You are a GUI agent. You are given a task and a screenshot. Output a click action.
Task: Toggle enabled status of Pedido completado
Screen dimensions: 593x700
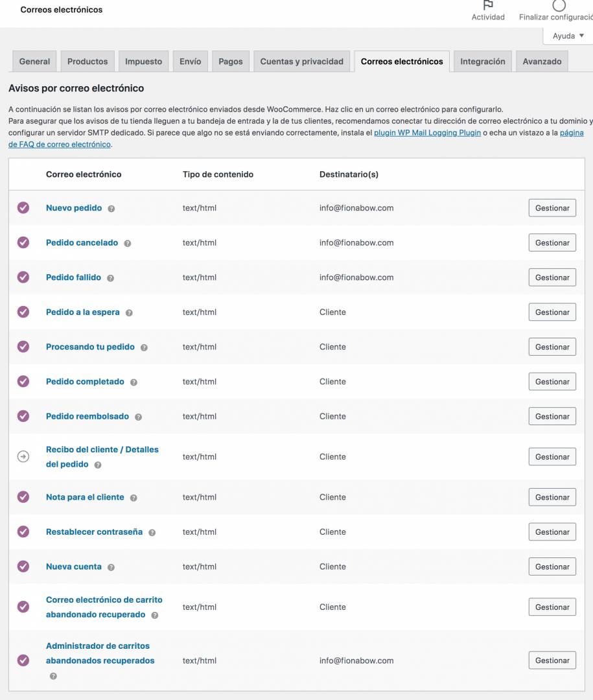click(x=23, y=381)
